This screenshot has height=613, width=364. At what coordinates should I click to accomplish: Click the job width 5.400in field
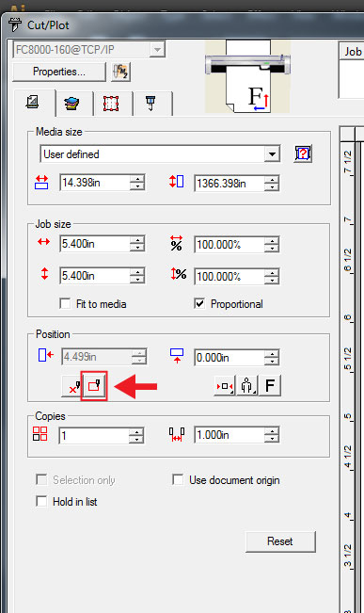(x=95, y=244)
